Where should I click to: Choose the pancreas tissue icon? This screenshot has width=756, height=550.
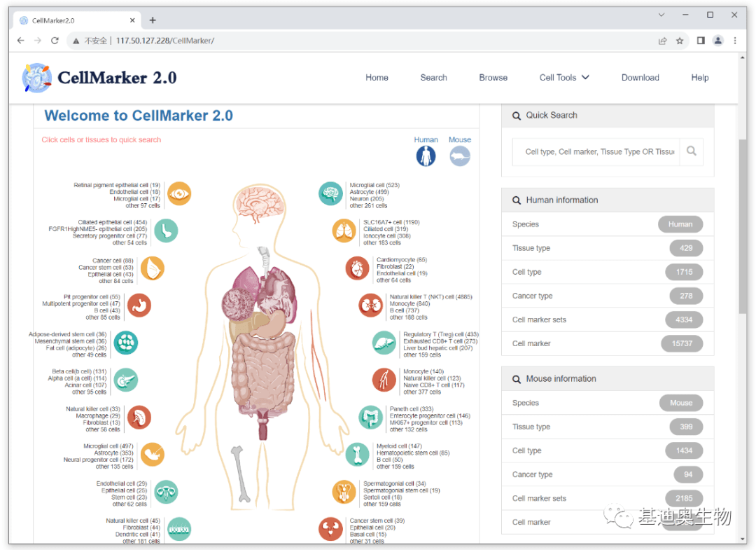pyautogui.click(x=126, y=380)
